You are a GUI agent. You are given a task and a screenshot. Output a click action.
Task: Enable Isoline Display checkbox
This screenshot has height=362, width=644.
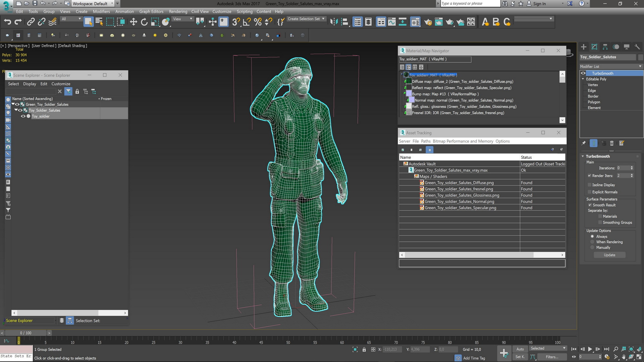tap(589, 185)
